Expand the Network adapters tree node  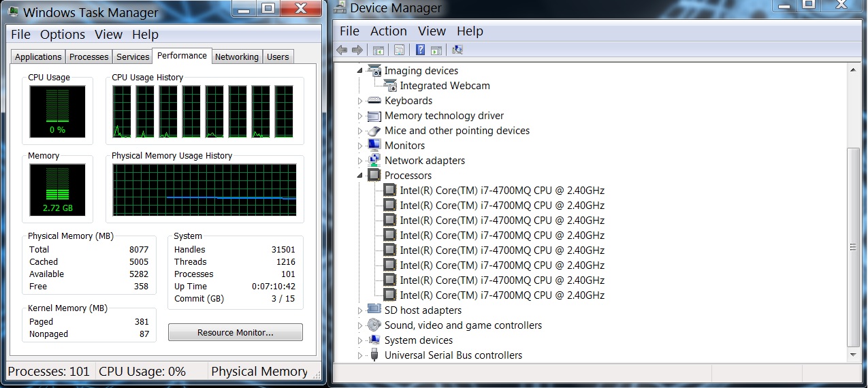(x=360, y=161)
